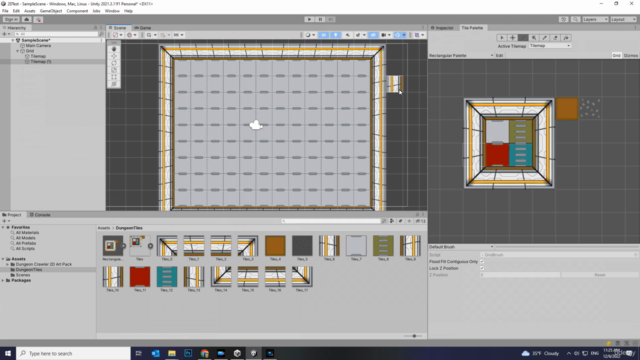Screen dimensions: 640x360
Task: Activate the Tile Palette box fill tool
Action: click(x=533, y=38)
